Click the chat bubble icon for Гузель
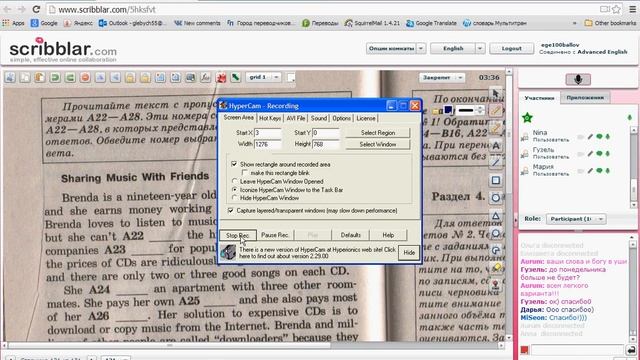 pos(599,153)
